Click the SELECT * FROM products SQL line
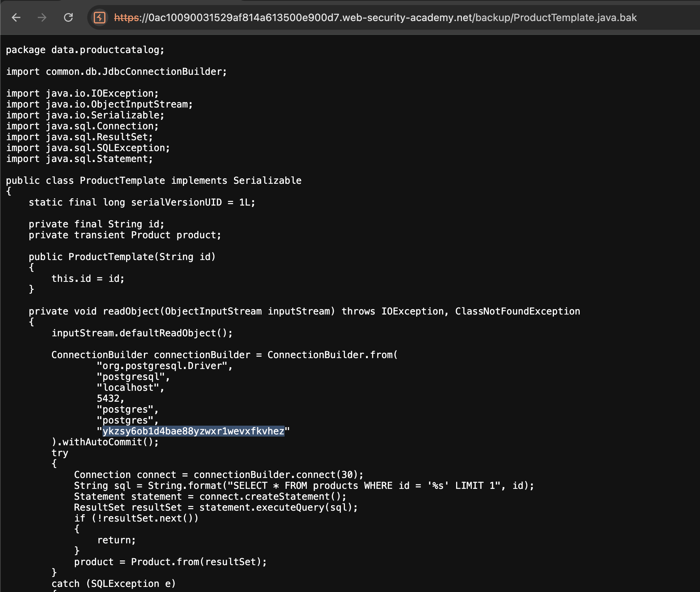The image size is (700, 592). [x=304, y=486]
